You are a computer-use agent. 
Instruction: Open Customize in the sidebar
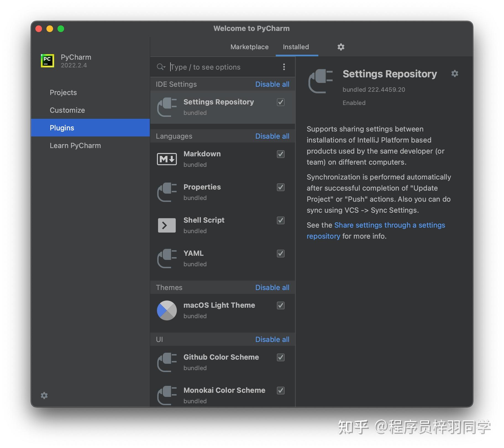tap(90, 110)
